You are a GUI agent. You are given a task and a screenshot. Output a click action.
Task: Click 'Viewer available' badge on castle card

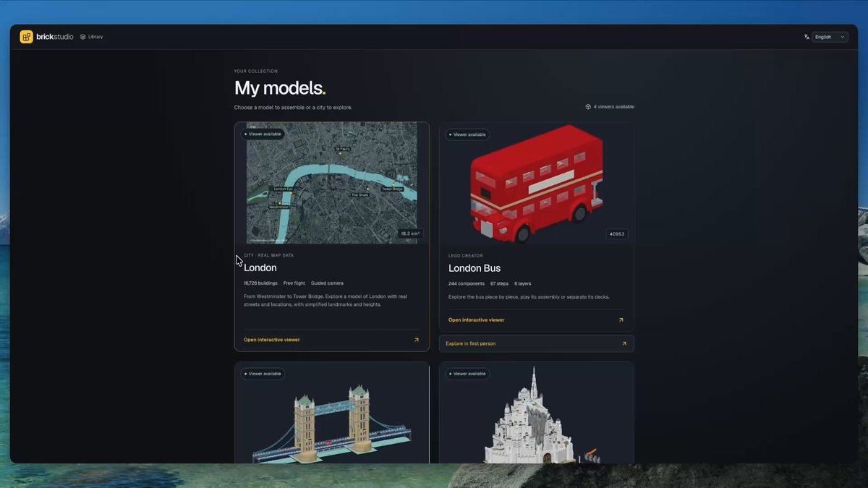(x=467, y=374)
